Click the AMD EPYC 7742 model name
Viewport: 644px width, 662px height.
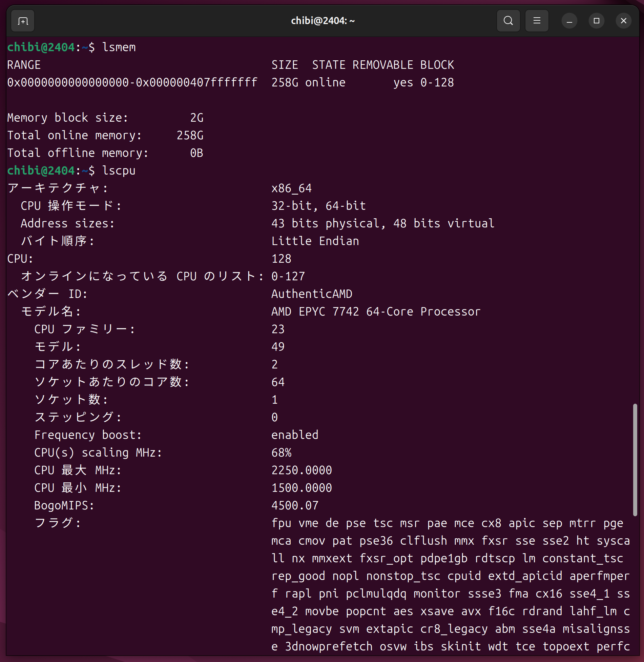pos(376,312)
